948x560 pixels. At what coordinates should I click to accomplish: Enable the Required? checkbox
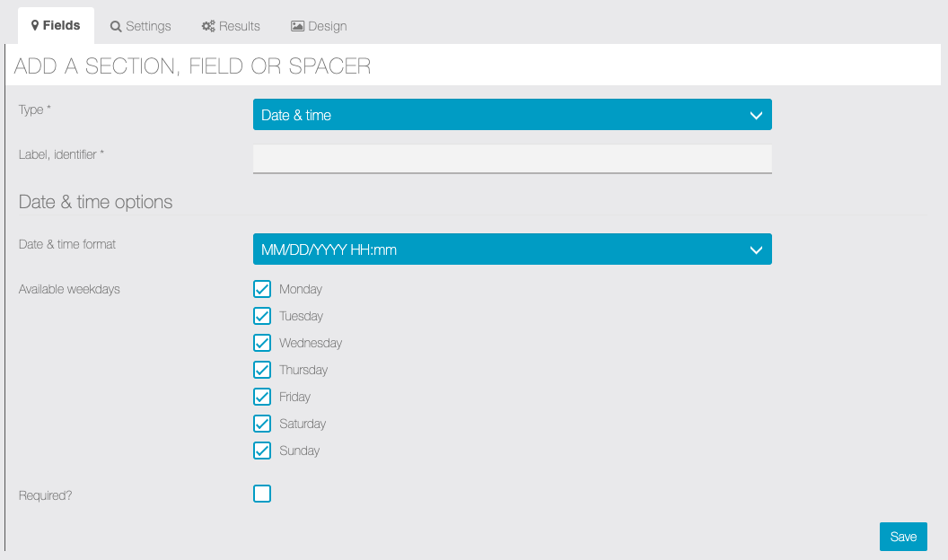(262, 494)
